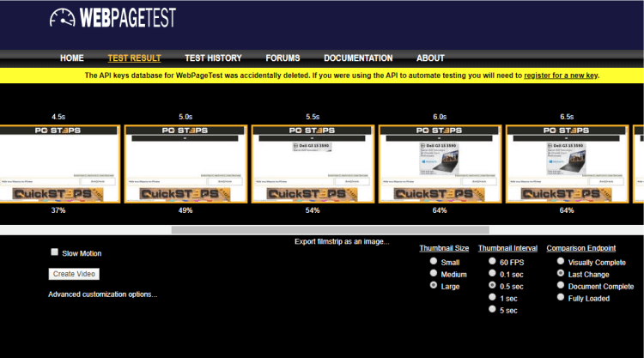Open the FORUMS page

pyautogui.click(x=283, y=58)
